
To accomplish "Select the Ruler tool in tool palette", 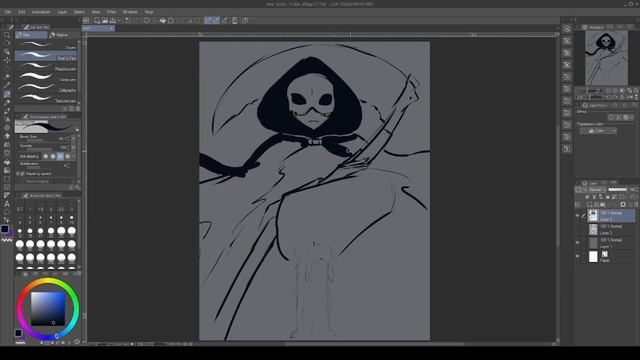I will point(7,196).
